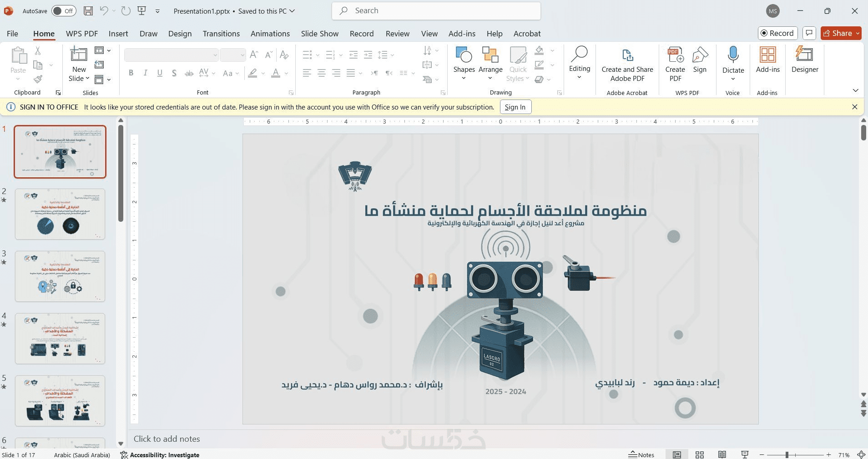
Task: Click the WPS PDF Sign icon
Action: [x=700, y=60]
